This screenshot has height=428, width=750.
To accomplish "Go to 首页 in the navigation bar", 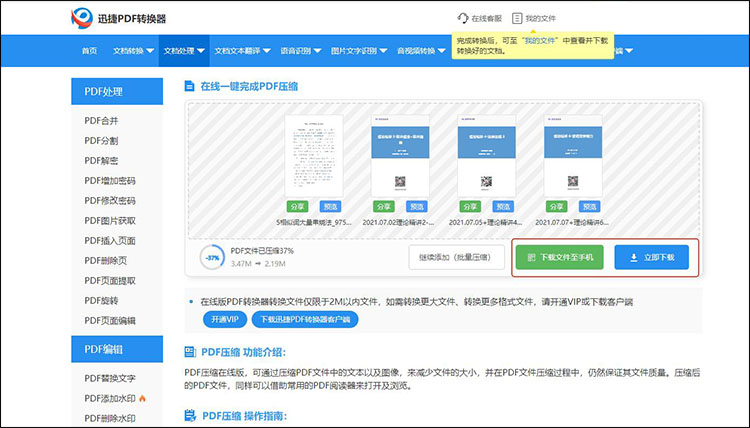I will click(89, 51).
